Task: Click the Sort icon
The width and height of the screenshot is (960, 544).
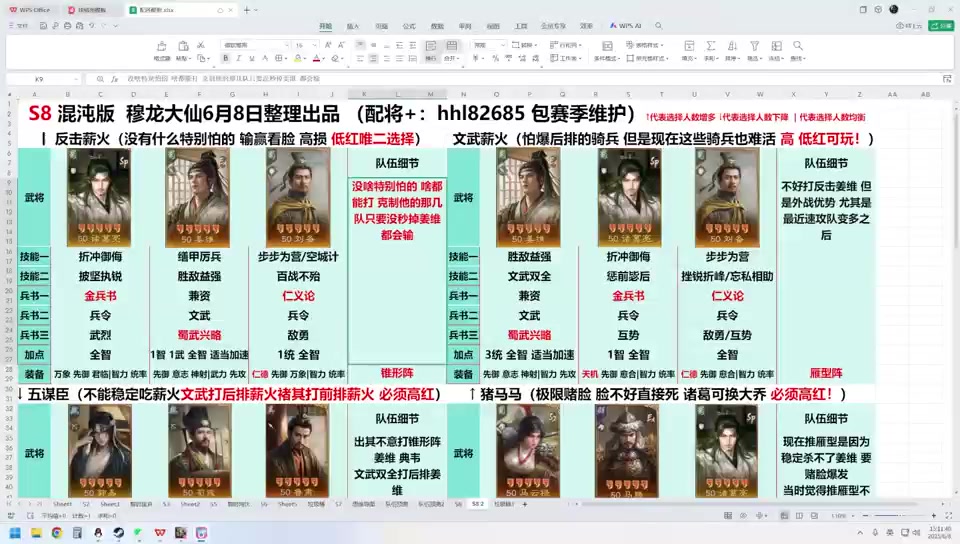Action: point(732,46)
